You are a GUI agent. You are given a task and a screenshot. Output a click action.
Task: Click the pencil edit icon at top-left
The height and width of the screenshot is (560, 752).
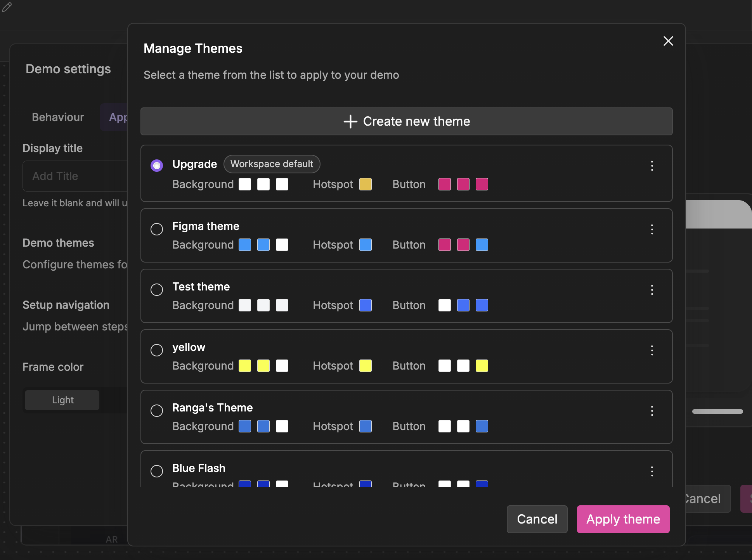7,7
